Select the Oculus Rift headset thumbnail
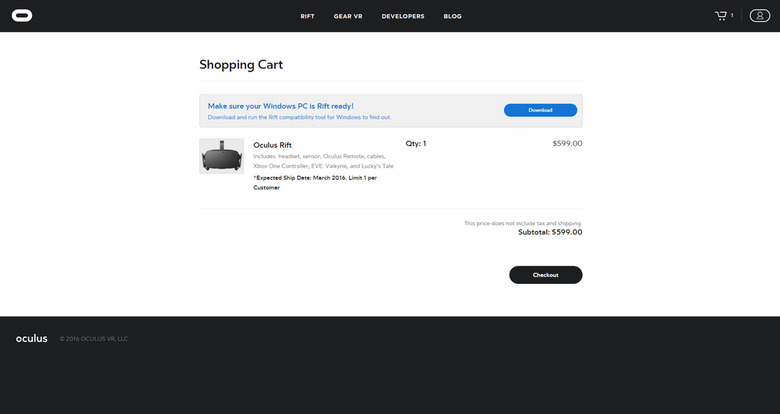This screenshot has width=780, height=414. point(222,156)
